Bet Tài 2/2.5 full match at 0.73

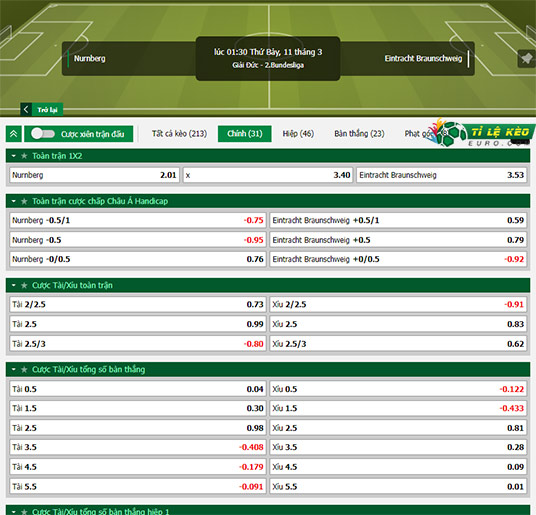[138, 304]
